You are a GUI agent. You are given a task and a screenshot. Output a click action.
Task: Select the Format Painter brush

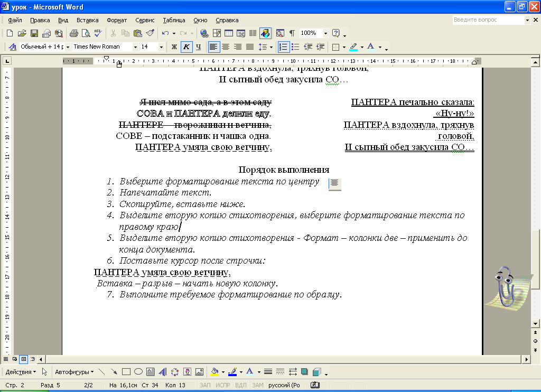150,33
